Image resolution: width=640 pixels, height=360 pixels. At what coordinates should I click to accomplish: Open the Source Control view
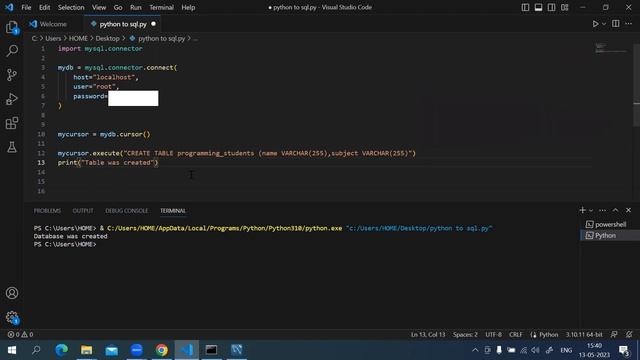click(x=12, y=75)
